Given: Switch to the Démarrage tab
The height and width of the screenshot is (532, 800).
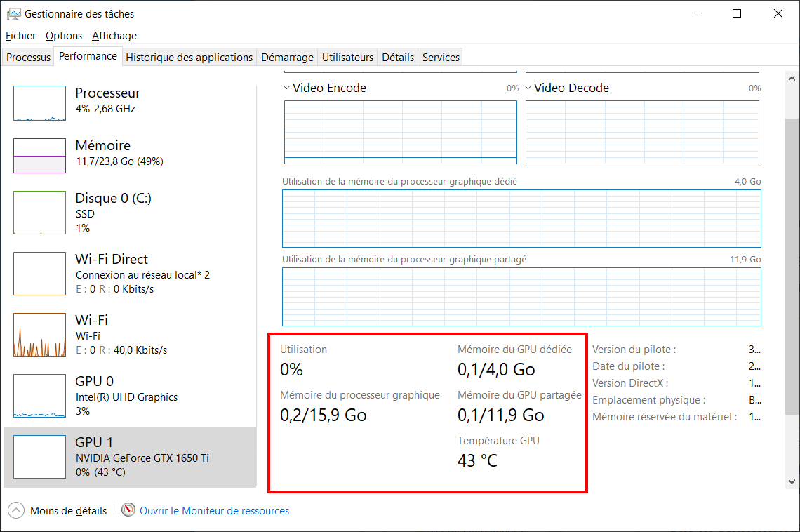Looking at the screenshot, I should (287, 57).
